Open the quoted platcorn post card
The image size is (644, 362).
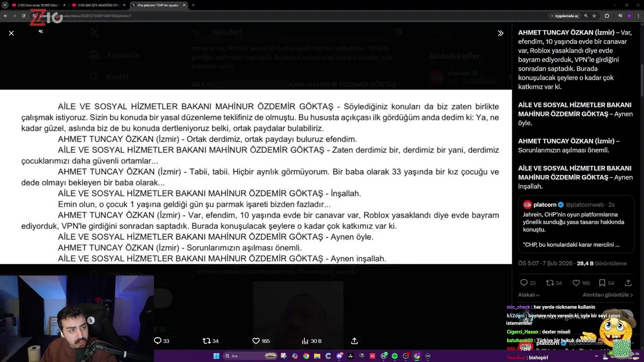coord(576,224)
